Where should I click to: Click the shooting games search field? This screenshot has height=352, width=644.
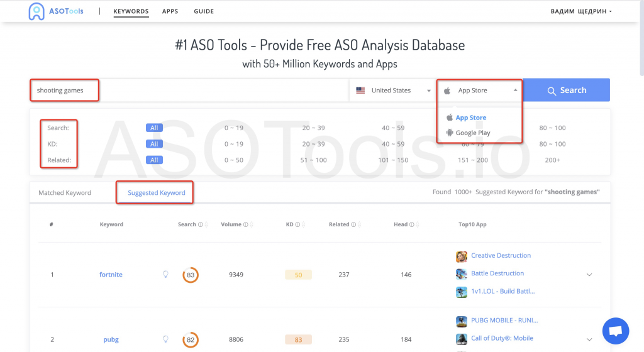189,91
